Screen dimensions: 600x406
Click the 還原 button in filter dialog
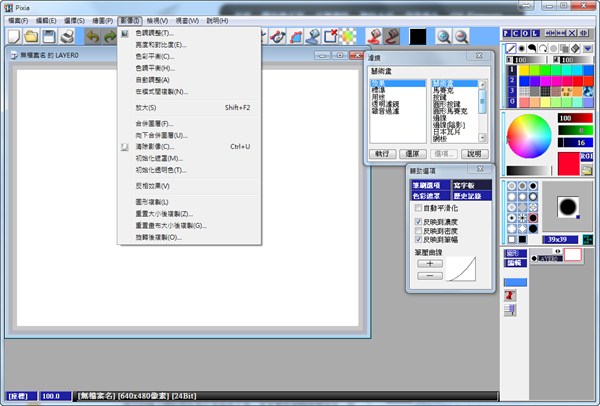(413, 154)
